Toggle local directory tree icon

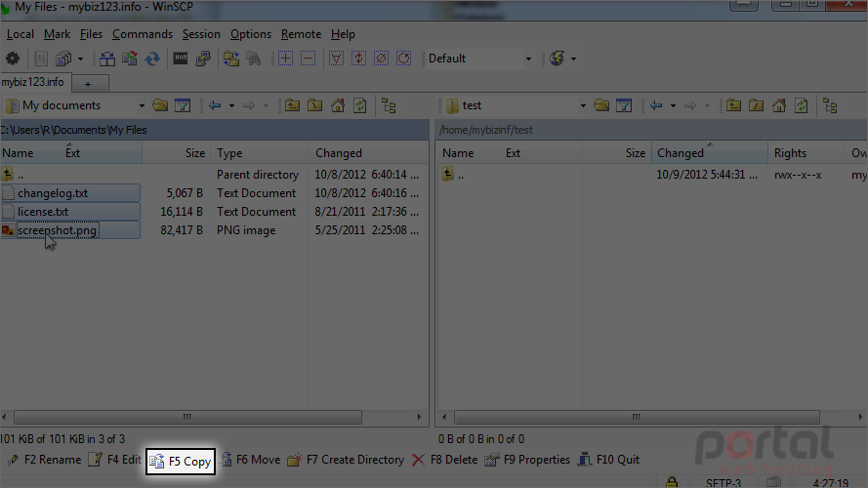[x=389, y=105]
